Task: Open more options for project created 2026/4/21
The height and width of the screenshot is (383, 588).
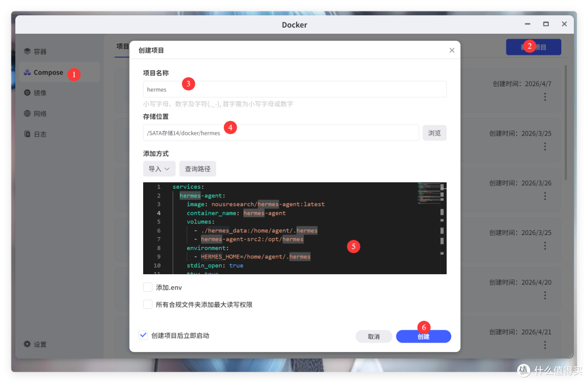Action: pyautogui.click(x=545, y=345)
